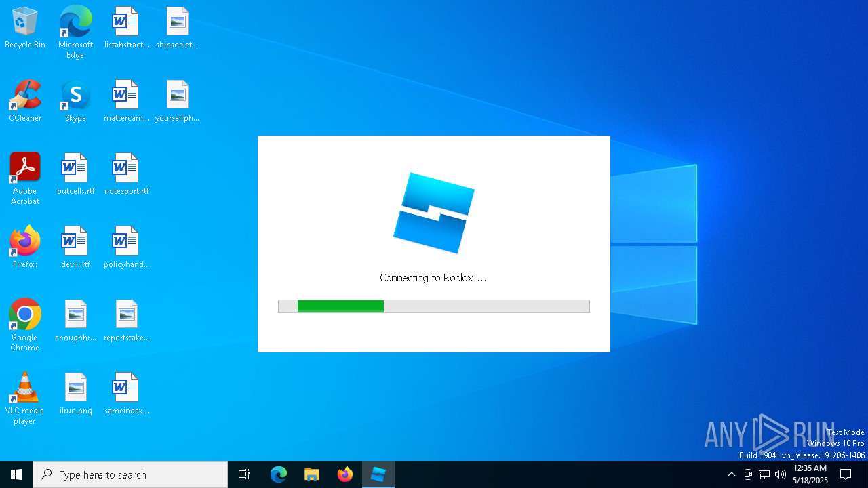This screenshot has height=488, width=868.
Task: Select the butcells.rtf document icon
Action: click(x=75, y=175)
